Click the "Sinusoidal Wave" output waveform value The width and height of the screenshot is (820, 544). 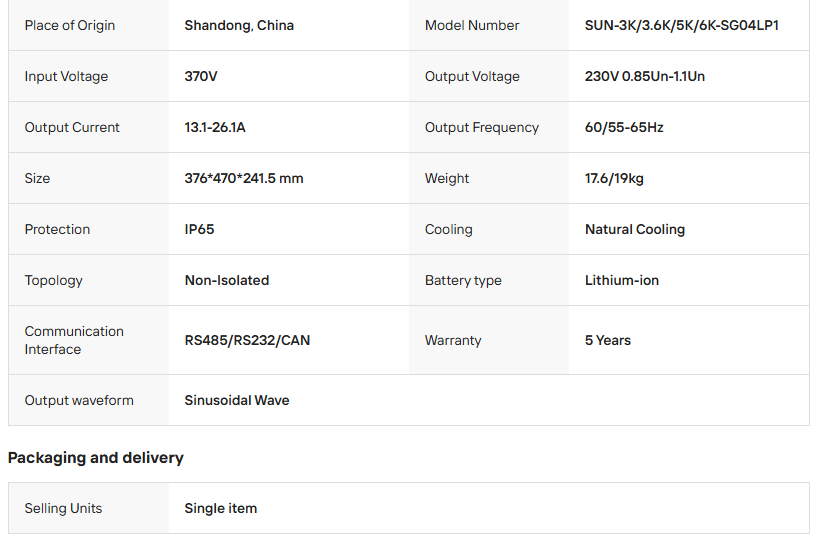click(x=236, y=400)
